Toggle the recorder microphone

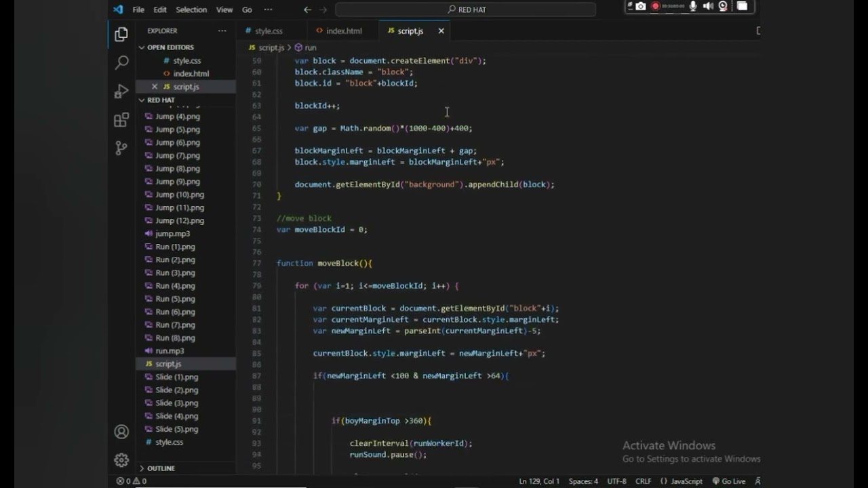coord(693,6)
